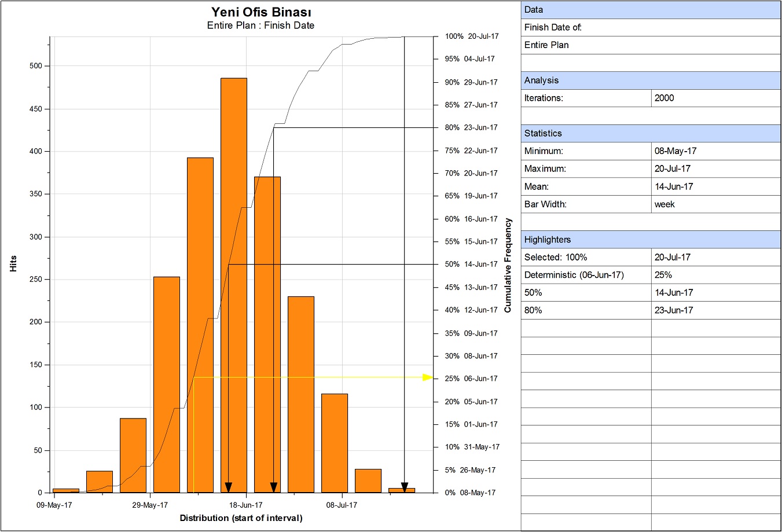Click the bar reaching about 230 hits
Viewport: 782px width, 532px height.
301,394
